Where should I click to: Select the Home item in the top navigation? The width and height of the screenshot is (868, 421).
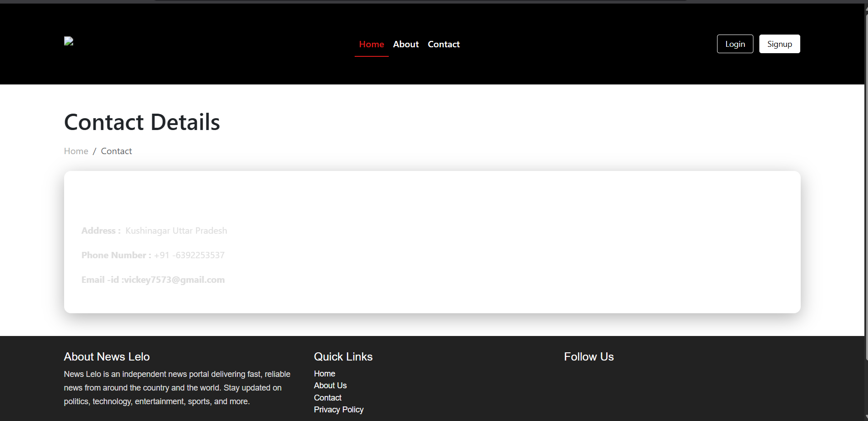coord(371,44)
